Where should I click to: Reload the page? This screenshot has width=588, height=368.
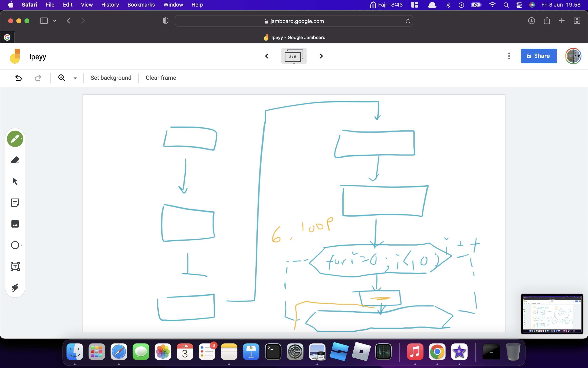(x=408, y=21)
